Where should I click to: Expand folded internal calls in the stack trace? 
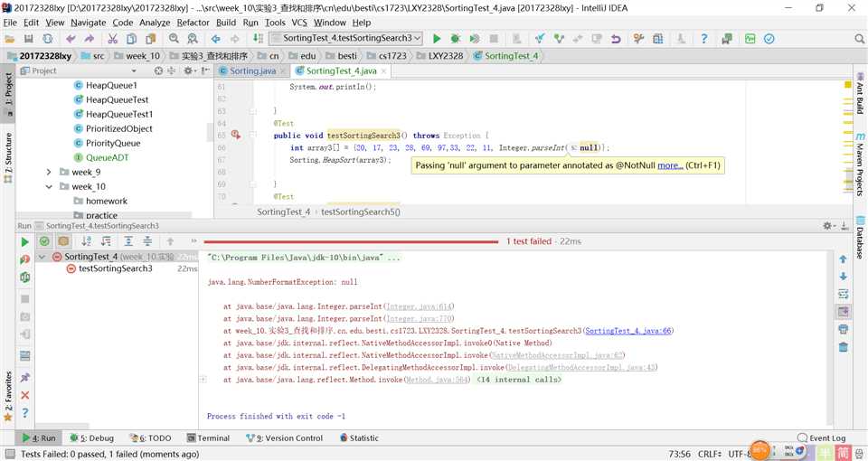[x=203, y=380]
